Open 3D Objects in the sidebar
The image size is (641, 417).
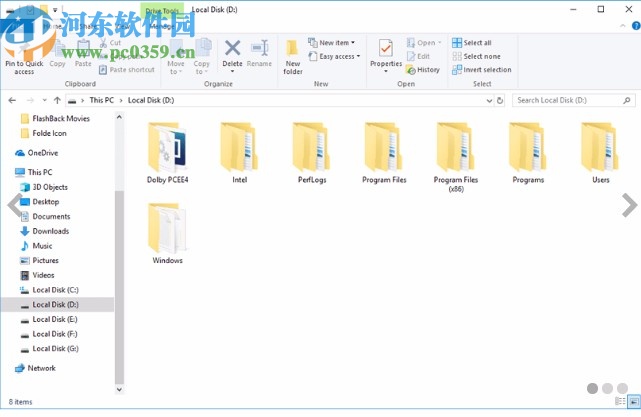click(44, 187)
